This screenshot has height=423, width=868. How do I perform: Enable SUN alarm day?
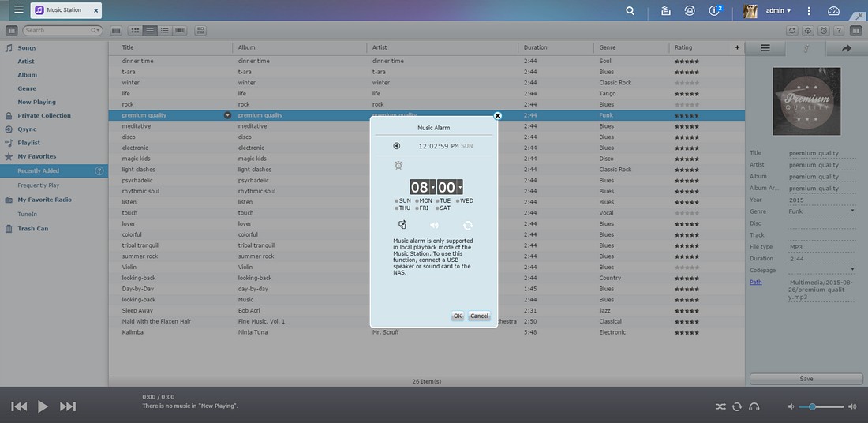pos(403,201)
